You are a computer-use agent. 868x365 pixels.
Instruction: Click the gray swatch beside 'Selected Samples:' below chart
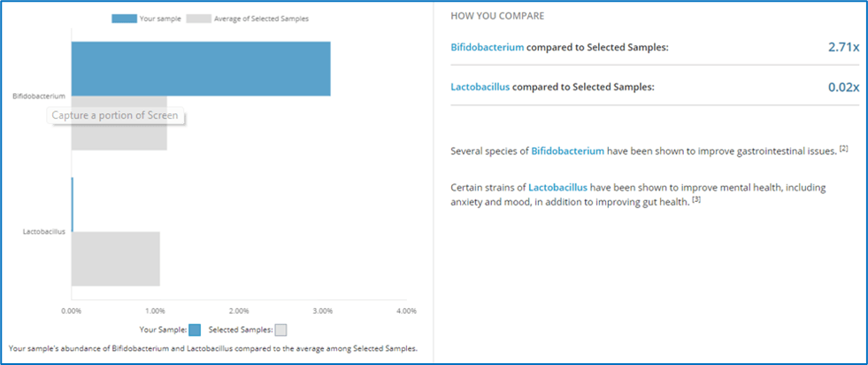[x=280, y=330]
